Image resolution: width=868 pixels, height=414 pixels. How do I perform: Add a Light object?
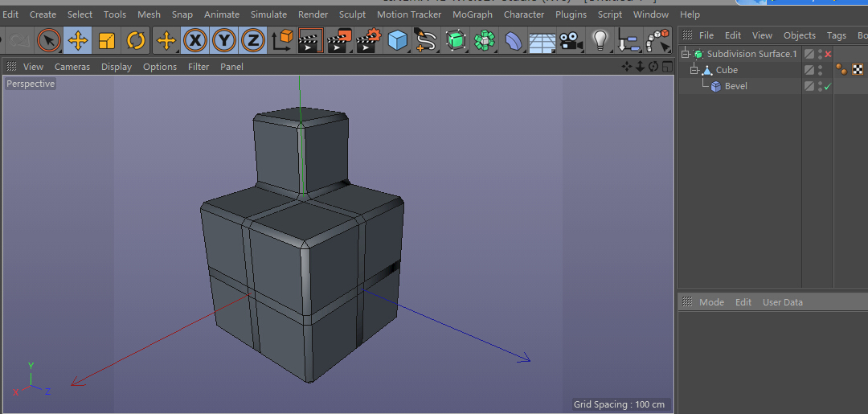[600, 40]
